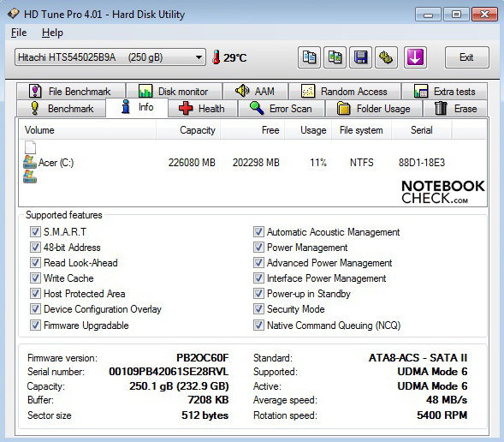Click the 5400 RPM rotation speed value
504x442 pixels.
click(442, 415)
